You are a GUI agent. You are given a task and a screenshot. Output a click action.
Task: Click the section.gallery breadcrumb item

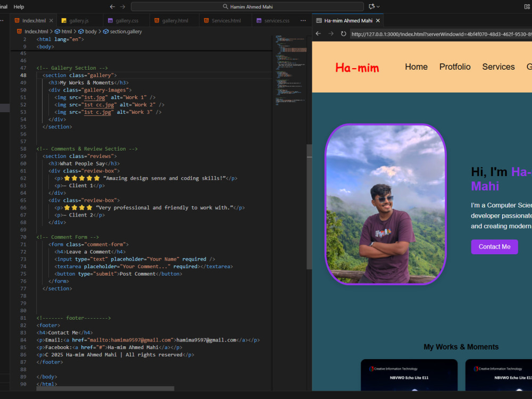tap(123, 31)
